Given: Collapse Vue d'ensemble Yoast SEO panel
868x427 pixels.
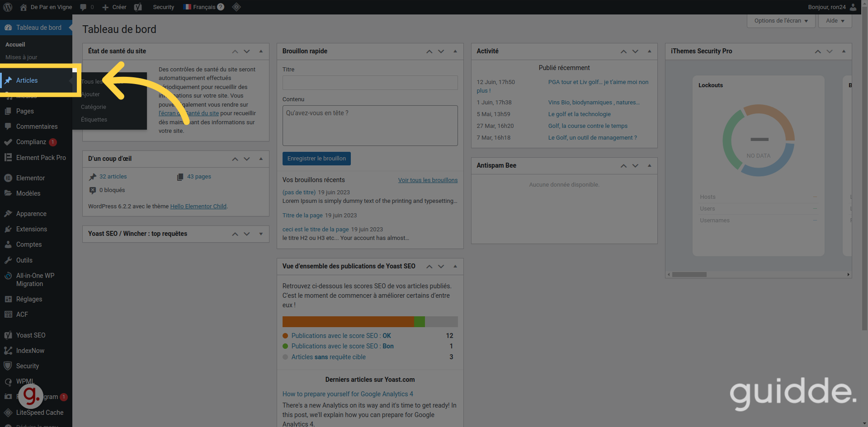Looking at the screenshot, I should 455,267.
